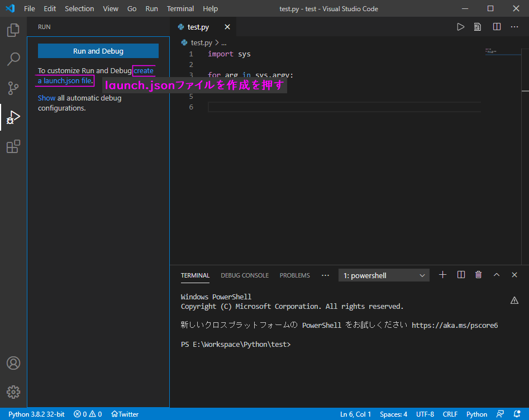Image resolution: width=529 pixels, height=420 pixels.
Task: Open the Manage gear icon
Action: click(13, 392)
